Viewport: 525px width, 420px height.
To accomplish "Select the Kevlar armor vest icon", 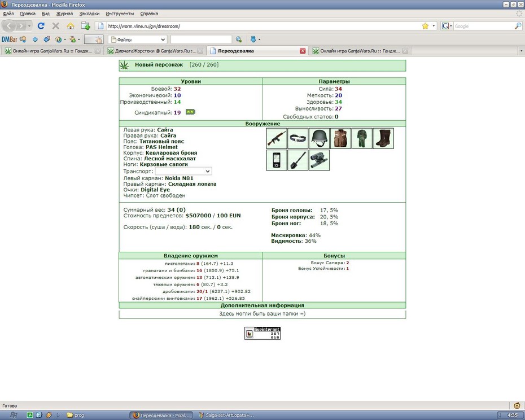I will click(340, 138).
